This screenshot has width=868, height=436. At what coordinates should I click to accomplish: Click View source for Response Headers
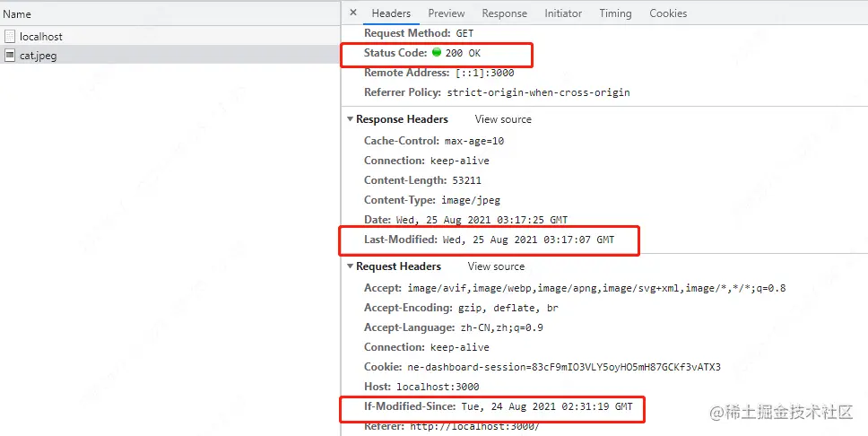pos(503,119)
